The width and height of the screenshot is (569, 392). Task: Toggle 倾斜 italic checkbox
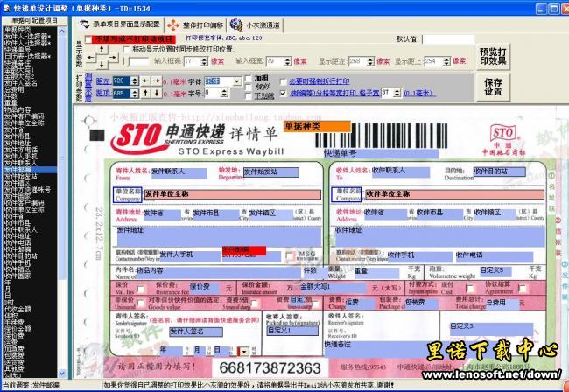pos(248,87)
